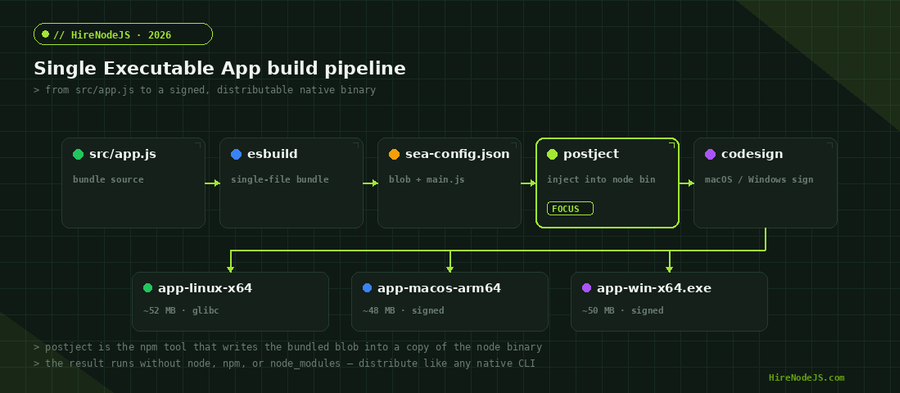Click the 'single-file bundle' description
This screenshot has width=900, height=393.
280,180
